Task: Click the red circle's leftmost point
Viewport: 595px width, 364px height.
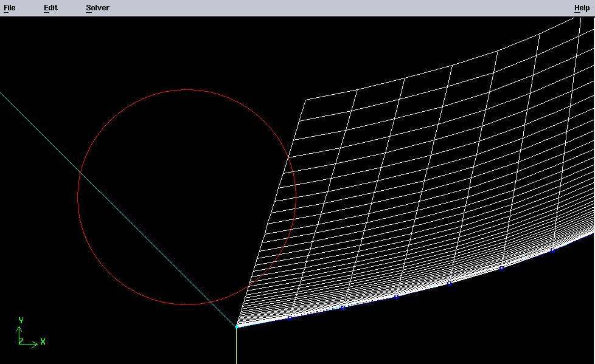Action: click(x=78, y=197)
